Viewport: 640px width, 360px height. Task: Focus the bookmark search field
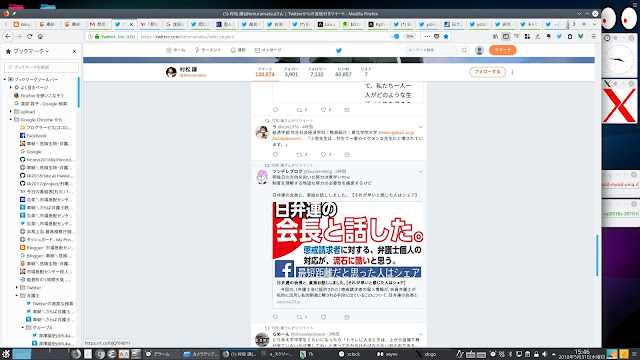tap(42, 67)
